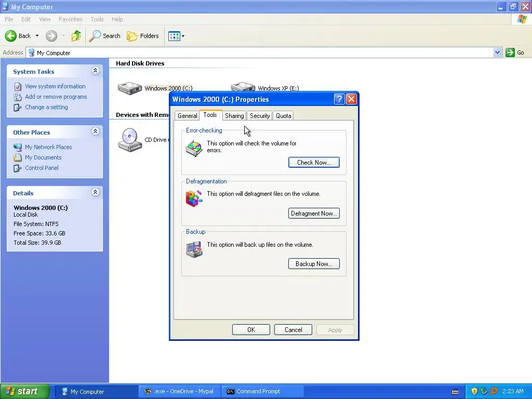Switch to My Computer taskbar button
532x399 pixels.
pyautogui.click(x=96, y=391)
